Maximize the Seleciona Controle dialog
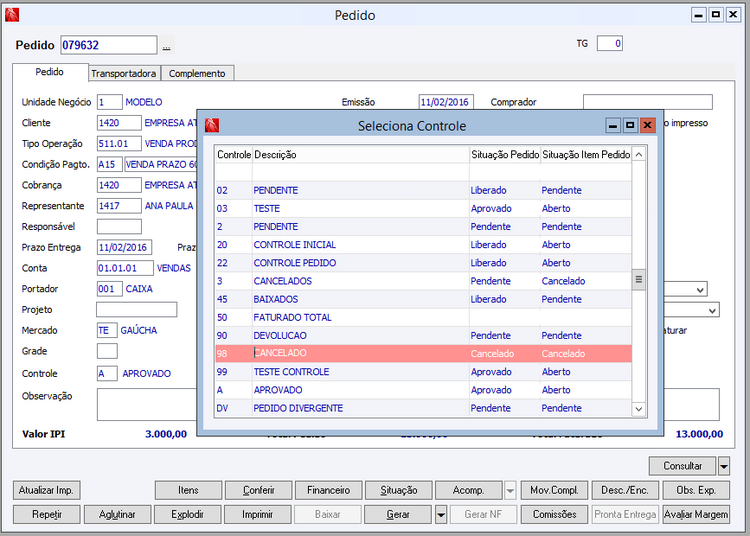Screen dimensions: 750x536 click(630, 125)
